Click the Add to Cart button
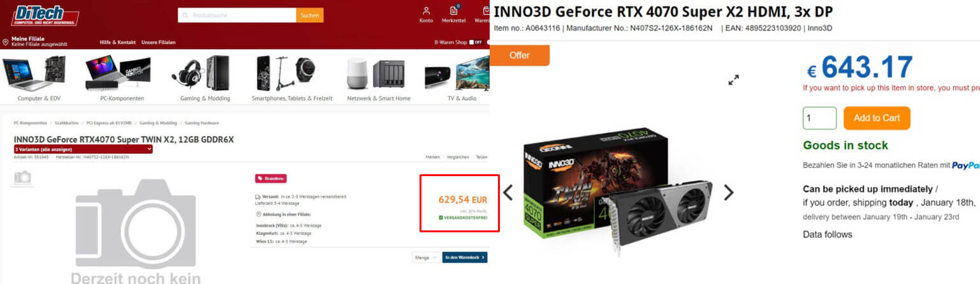The image size is (980, 284). click(x=877, y=118)
